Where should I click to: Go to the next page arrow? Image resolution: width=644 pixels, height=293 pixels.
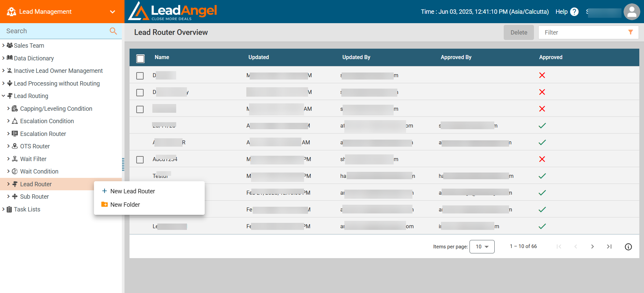[592, 247]
